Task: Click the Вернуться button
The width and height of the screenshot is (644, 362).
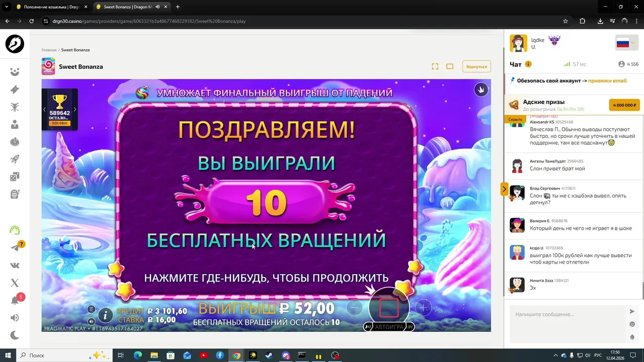Action: pyautogui.click(x=476, y=66)
